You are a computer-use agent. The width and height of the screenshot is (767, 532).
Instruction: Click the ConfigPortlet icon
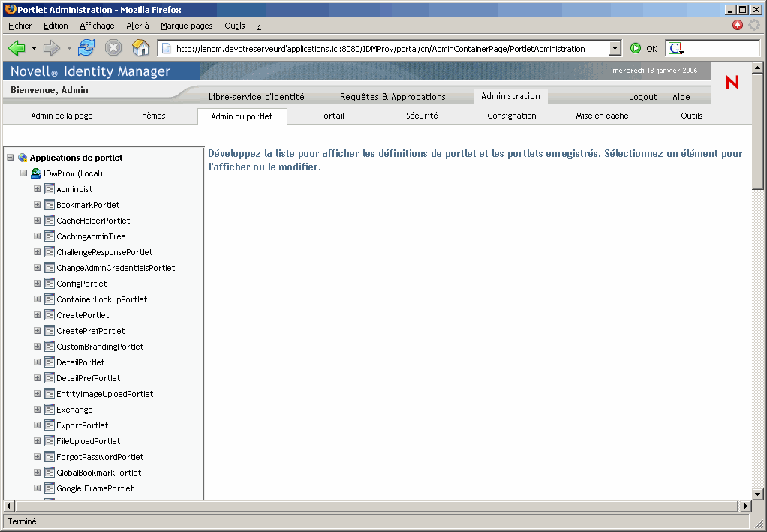coord(49,284)
